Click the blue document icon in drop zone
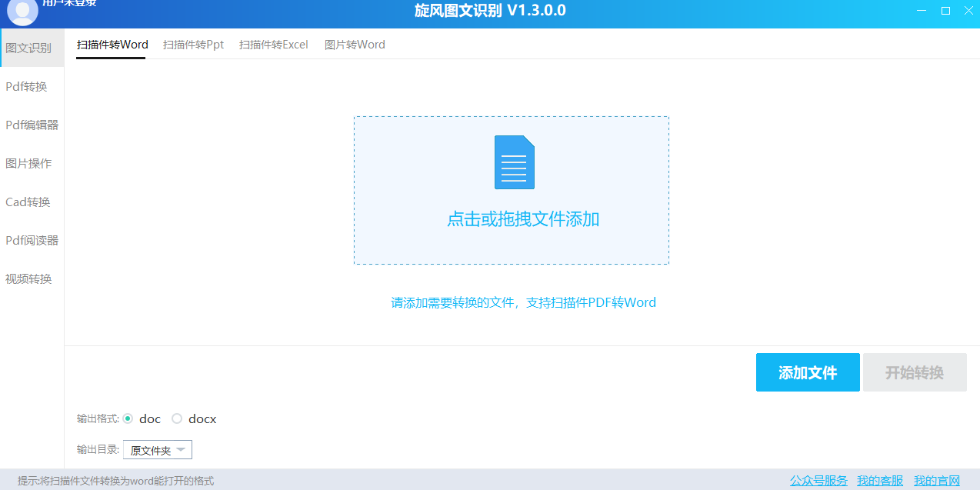980x490 pixels. [x=514, y=162]
